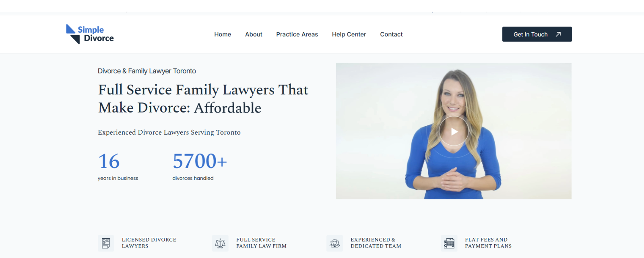Viewport: 644px width, 258px height.
Task: Click the arrow icon in Get In Touch
Action: pyautogui.click(x=558, y=34)
